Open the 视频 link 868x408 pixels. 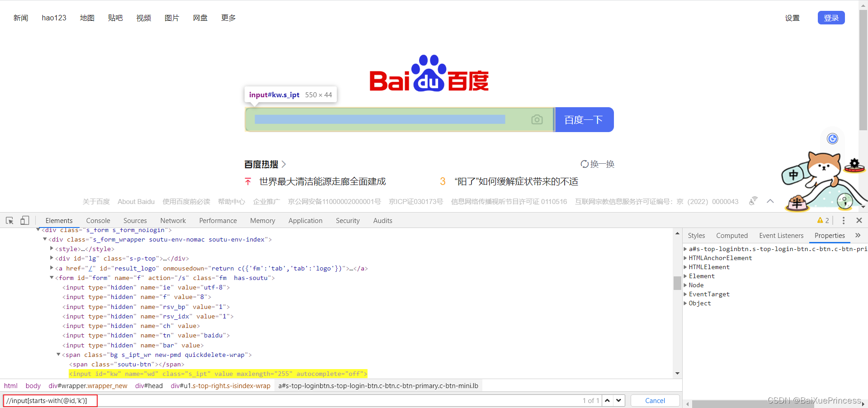(144, 18)
